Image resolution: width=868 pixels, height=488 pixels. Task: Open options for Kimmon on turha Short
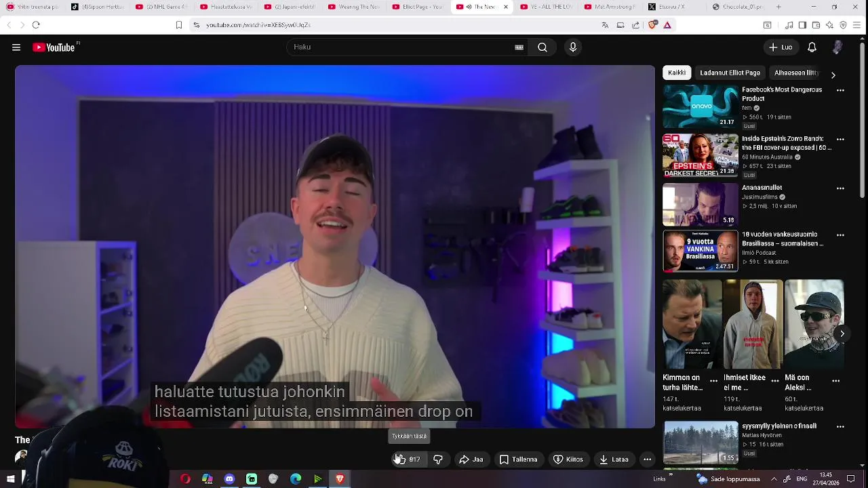coord(713,381)
